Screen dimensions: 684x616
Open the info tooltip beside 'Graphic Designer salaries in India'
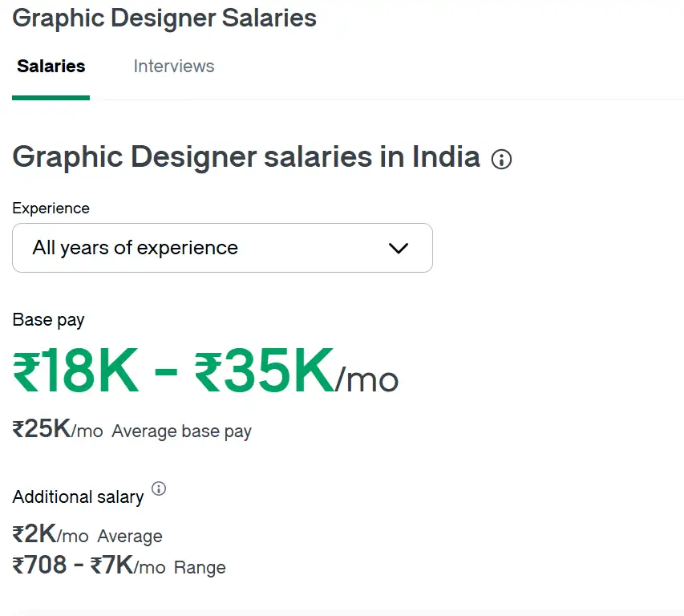pos(501,160)
